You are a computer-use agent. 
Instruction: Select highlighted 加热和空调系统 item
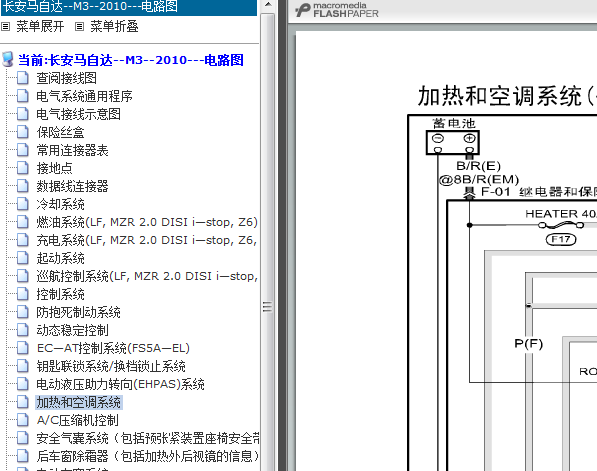pyautogui.click(x=78, y=402)
